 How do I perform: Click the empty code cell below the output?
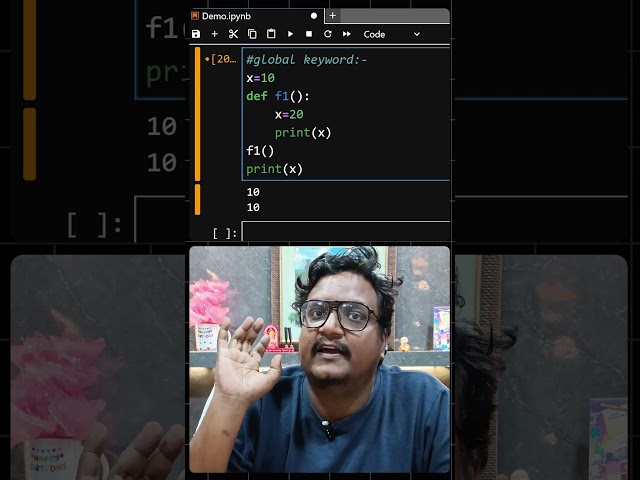(x=346, y=231)
